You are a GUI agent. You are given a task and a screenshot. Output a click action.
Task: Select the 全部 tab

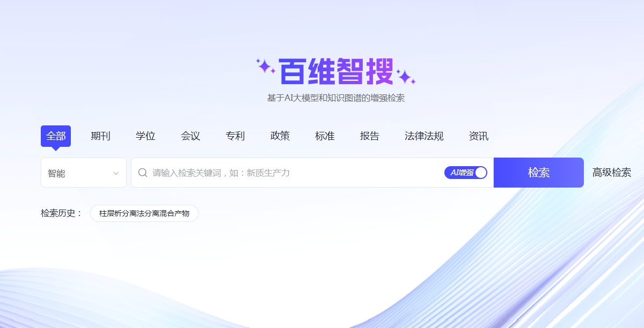tap(56, 136)
